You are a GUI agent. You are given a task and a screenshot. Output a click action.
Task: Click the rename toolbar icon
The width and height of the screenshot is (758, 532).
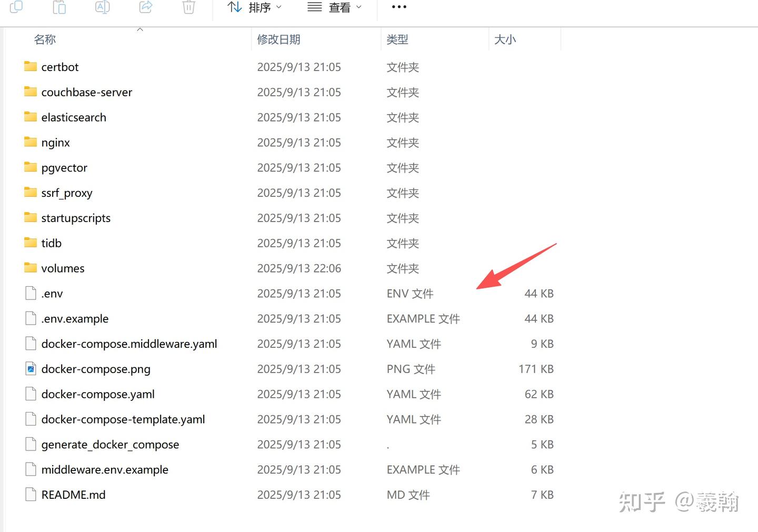[103, 7]
